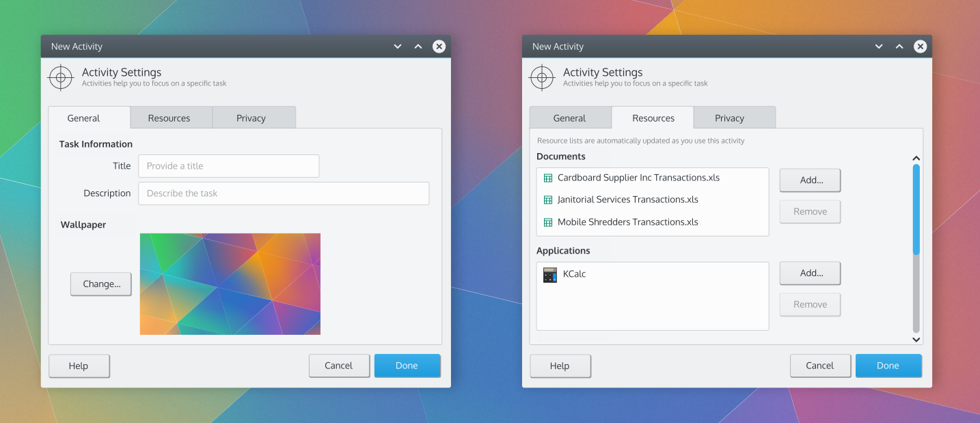The image size is (980, 423).
Task: Click the scroll-down arrow of the Resources list
Action: pos(916,339)
